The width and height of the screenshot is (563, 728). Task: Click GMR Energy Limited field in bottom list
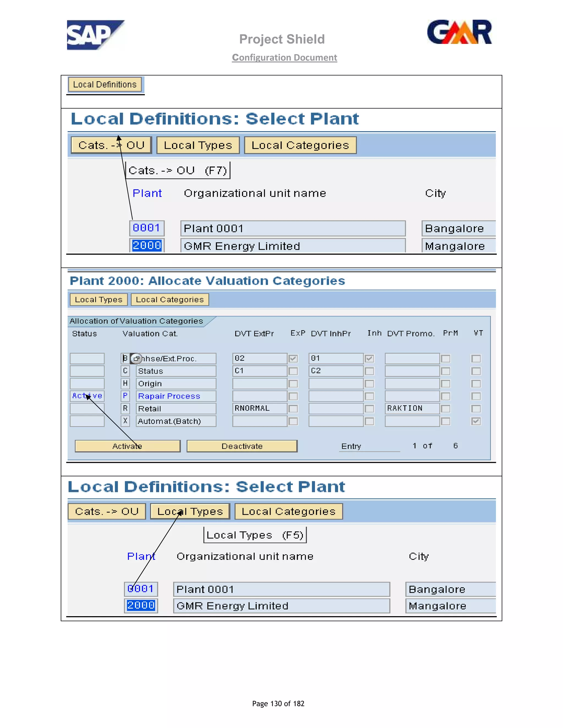[x=281, y=606]
